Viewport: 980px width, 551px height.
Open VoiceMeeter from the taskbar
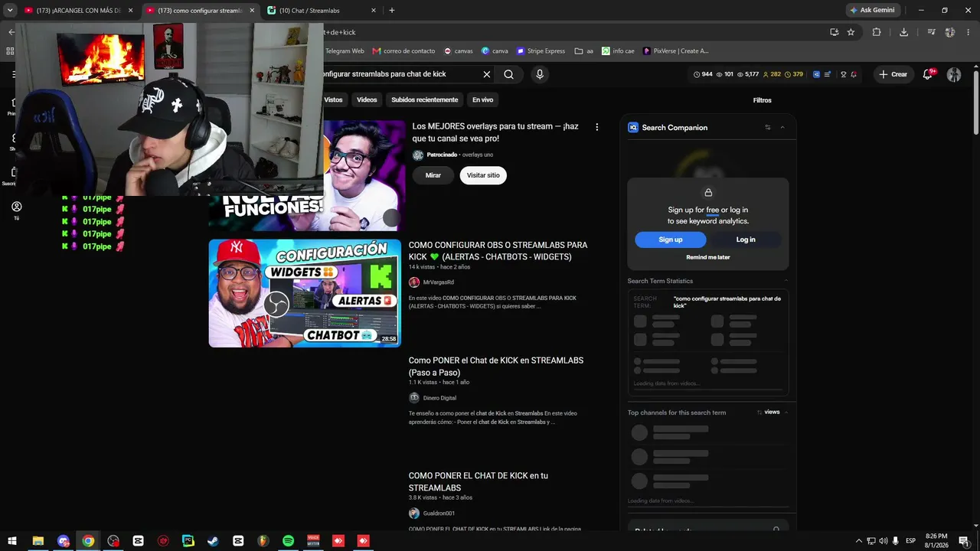pyautogui.click(x=313, y=541)
